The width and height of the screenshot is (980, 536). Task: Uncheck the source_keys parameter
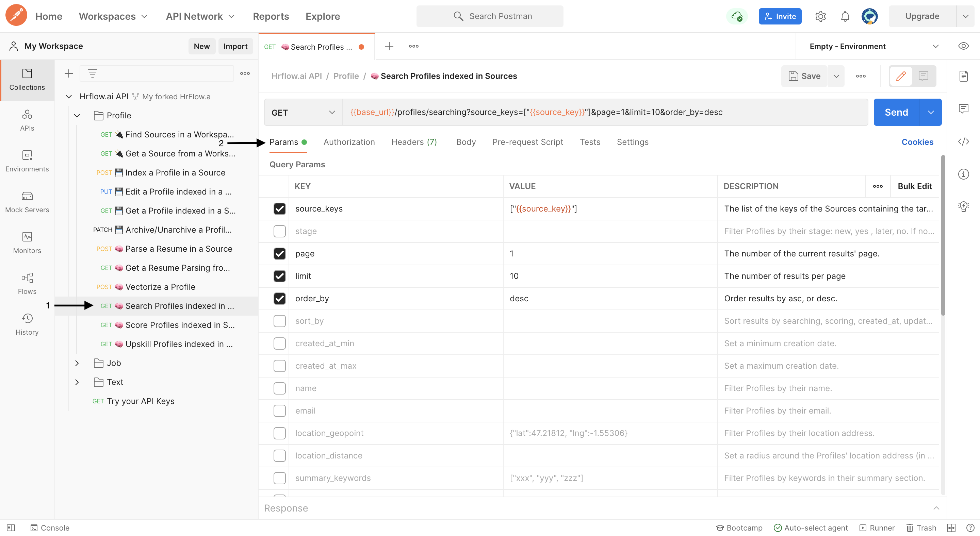pos(279,209)
